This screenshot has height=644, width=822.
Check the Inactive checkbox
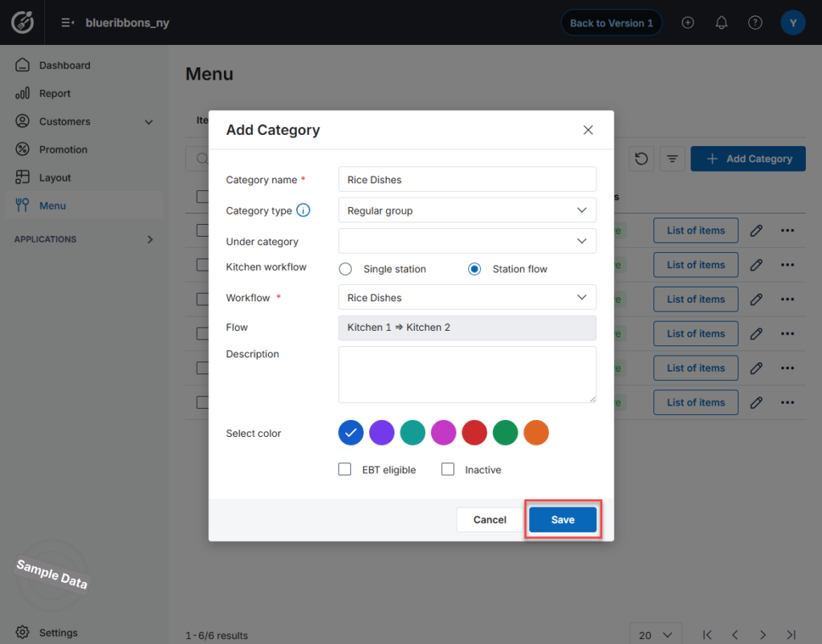click(x=448, y=469)
